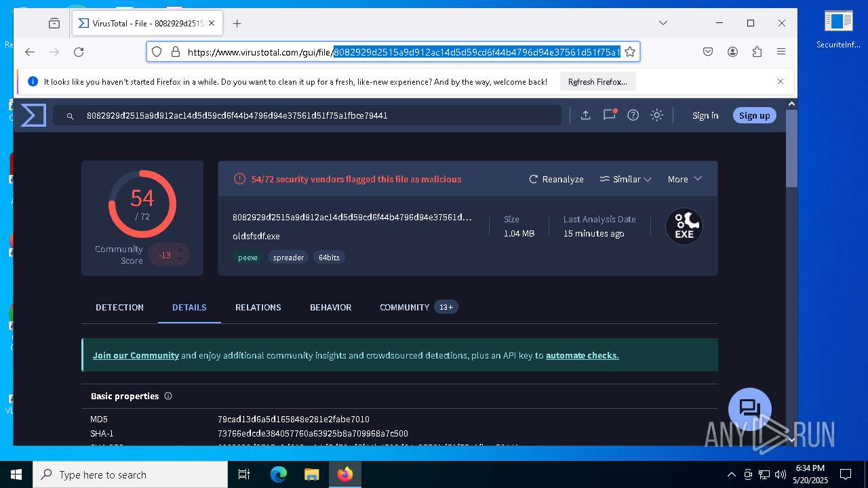The height and width of the screenshot is (488, 868).
Task: Click the Join our Community link
Action: point(136,355)
